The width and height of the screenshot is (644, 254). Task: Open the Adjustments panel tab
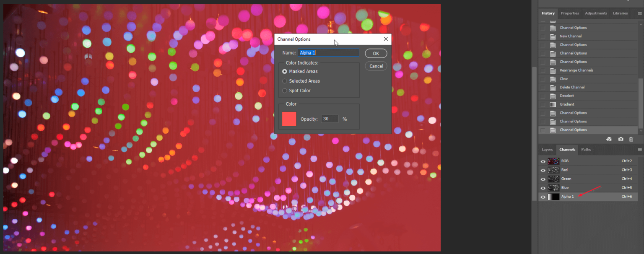(x=596, y=13)
